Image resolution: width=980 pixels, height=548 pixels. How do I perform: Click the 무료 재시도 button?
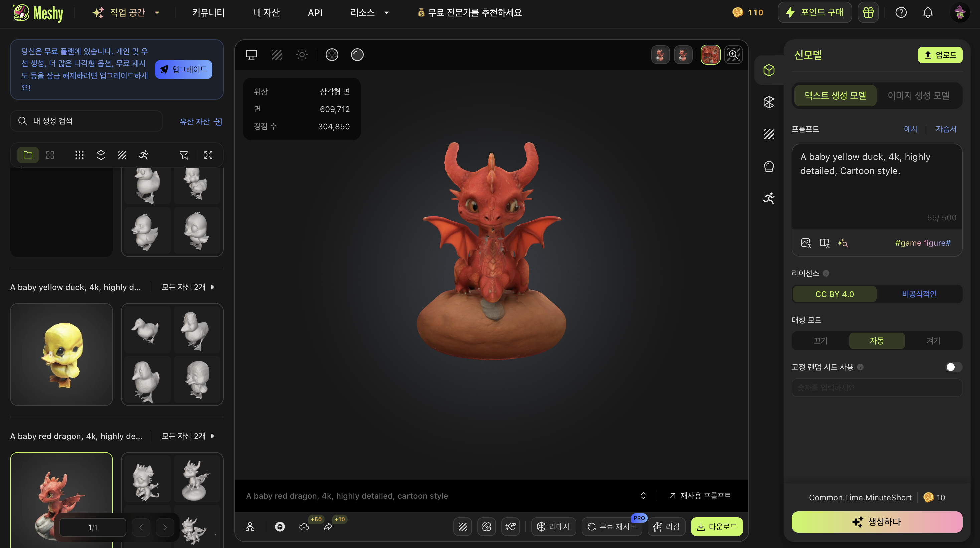612,527
